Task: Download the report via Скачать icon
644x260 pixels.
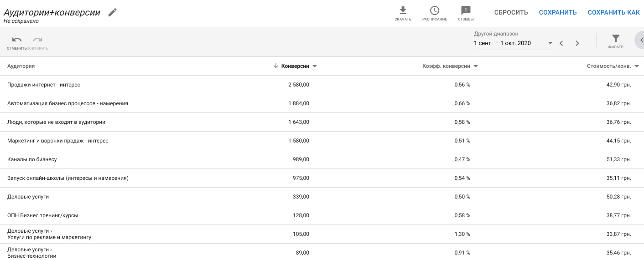Action: pyautogui.click(x=403, y=10)
